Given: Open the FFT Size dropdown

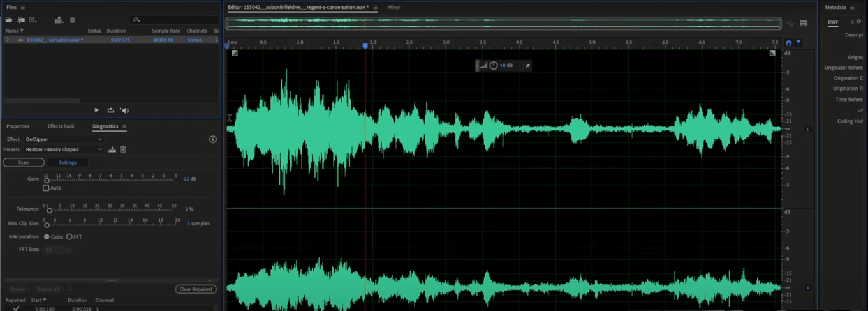Looking at the screenshot, I should [57, 249].
